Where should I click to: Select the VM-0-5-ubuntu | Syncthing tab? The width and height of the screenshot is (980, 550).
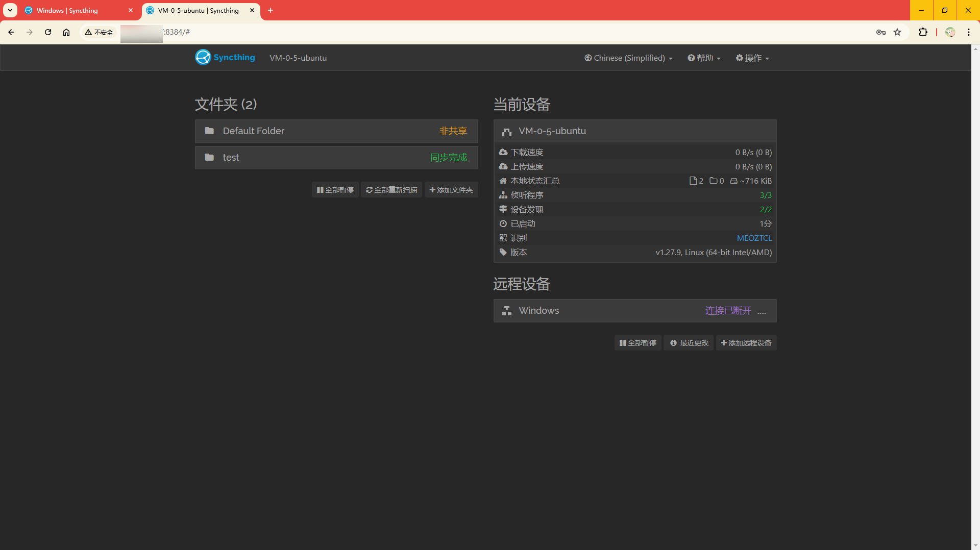pos(198,10)
